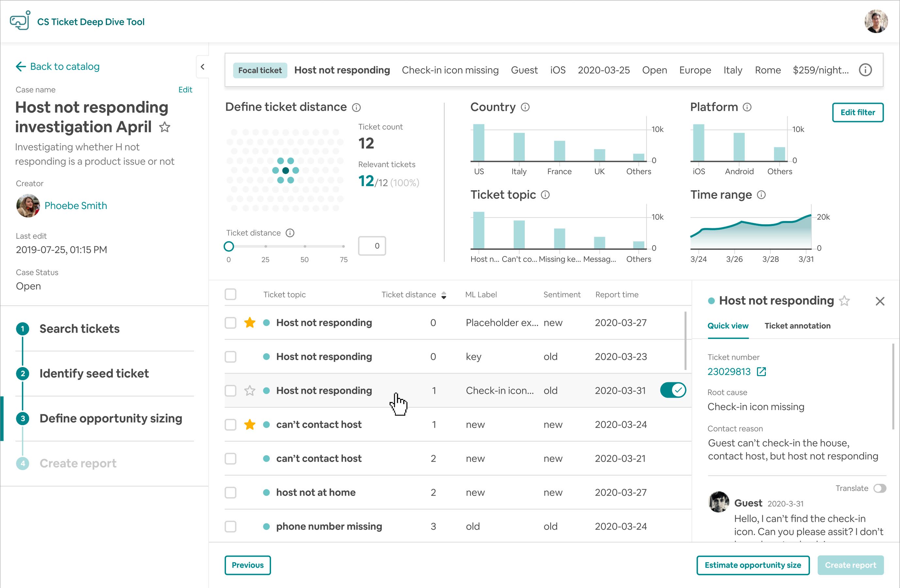Turn off the green row toggle switch
900x588 pixels.
[x=673, y=390]
